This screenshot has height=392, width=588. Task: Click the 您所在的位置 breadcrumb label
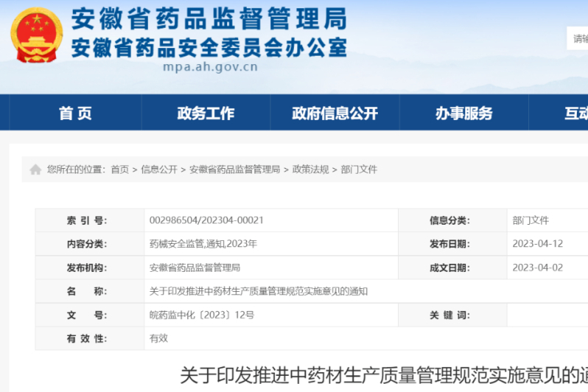point(76,169)
